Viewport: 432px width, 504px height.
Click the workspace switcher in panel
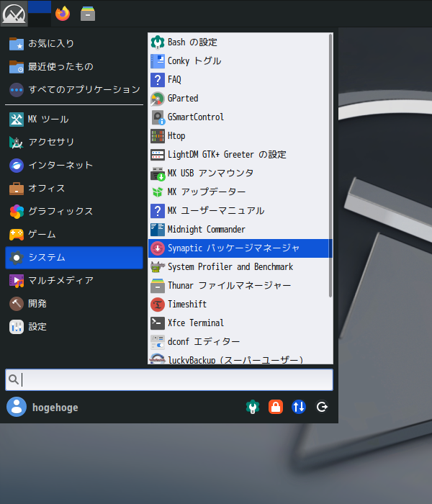click(x=39, y=13)
